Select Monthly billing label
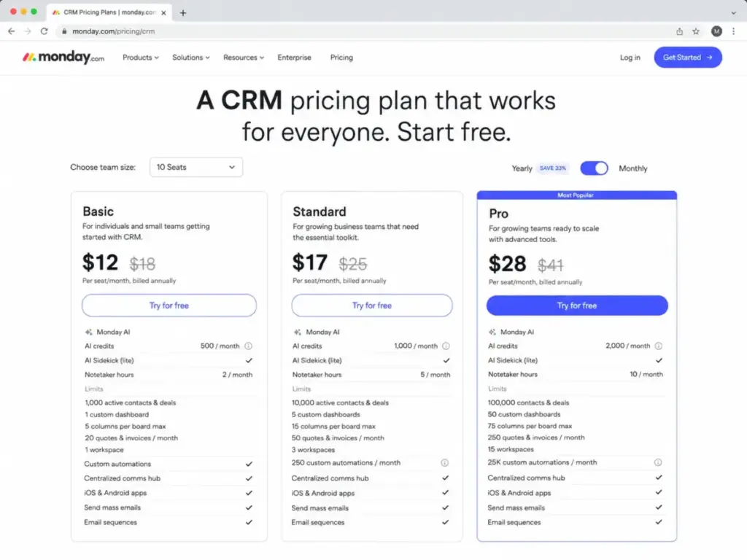747x560 pixels. point(632,168)
